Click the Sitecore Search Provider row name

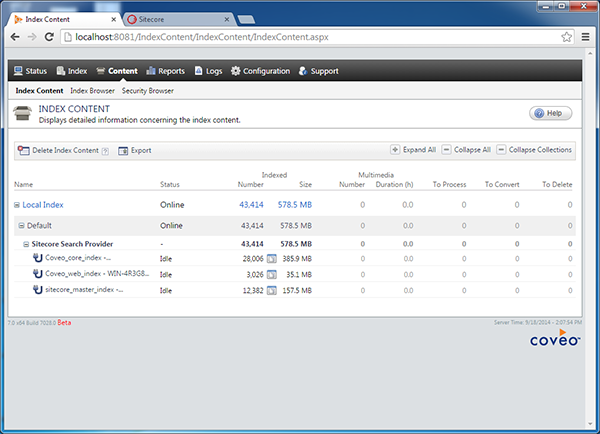point(72,244)
